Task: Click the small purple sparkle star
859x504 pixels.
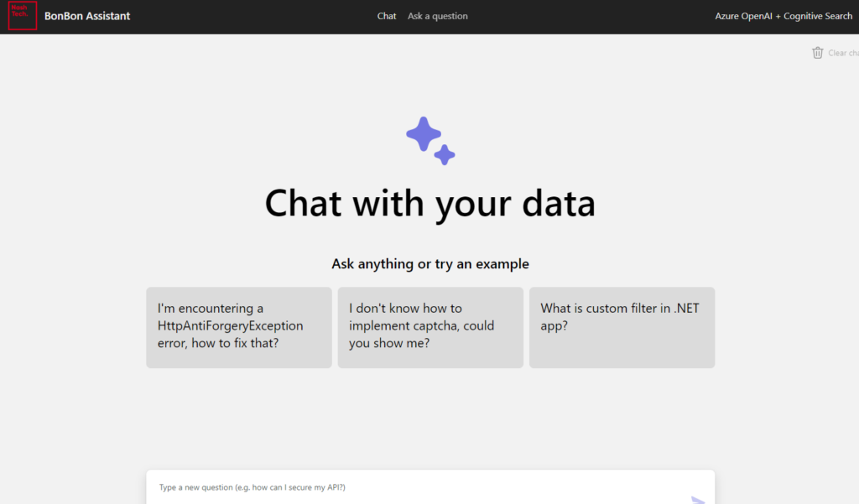Action: tap(445, 154)
